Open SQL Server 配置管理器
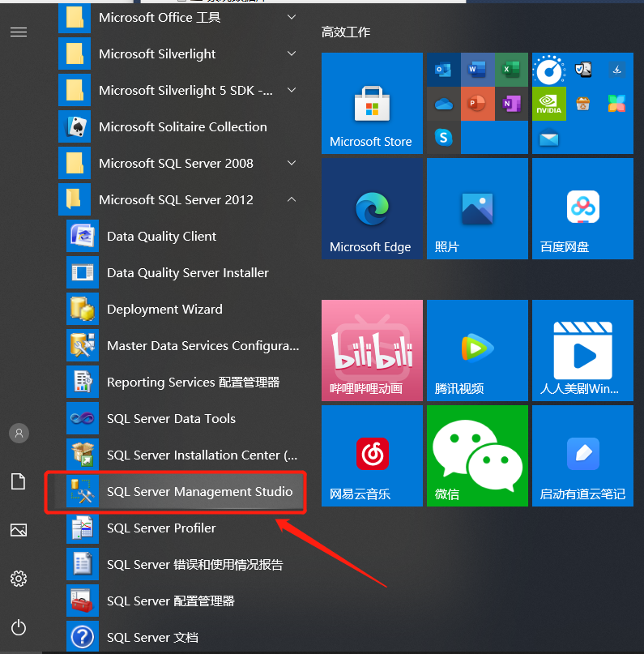 pos(178,601)
